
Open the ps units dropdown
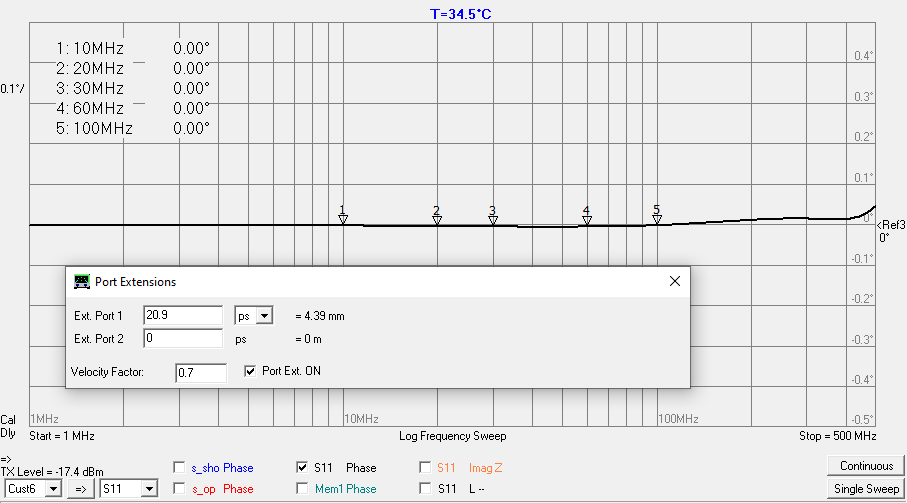pos(264,316)
